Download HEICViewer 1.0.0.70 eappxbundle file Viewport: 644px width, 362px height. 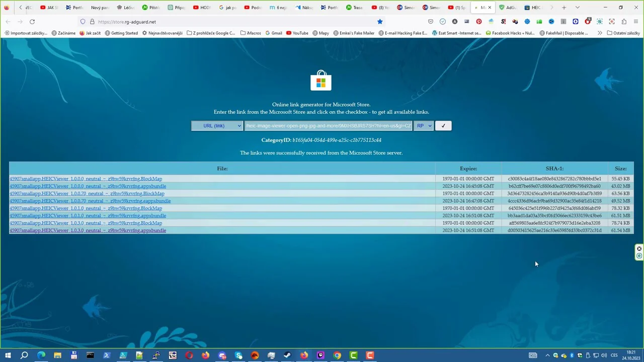tap(90, 201)
